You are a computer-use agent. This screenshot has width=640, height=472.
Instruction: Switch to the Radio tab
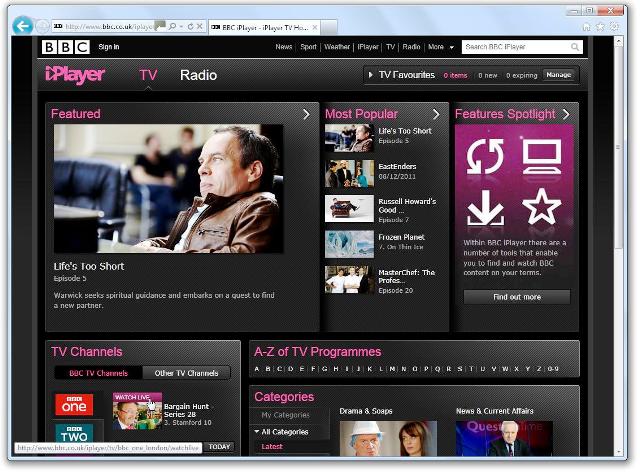tap(198, 75)
